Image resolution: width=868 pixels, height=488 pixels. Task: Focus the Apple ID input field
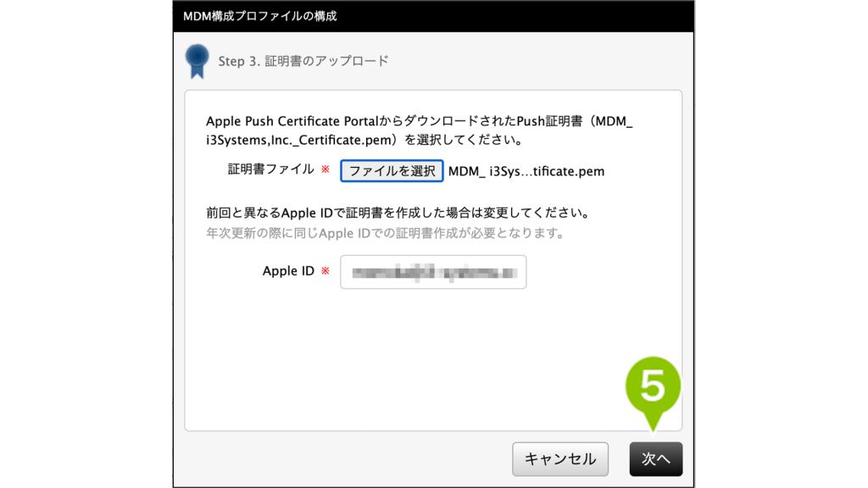click(433, 272)
